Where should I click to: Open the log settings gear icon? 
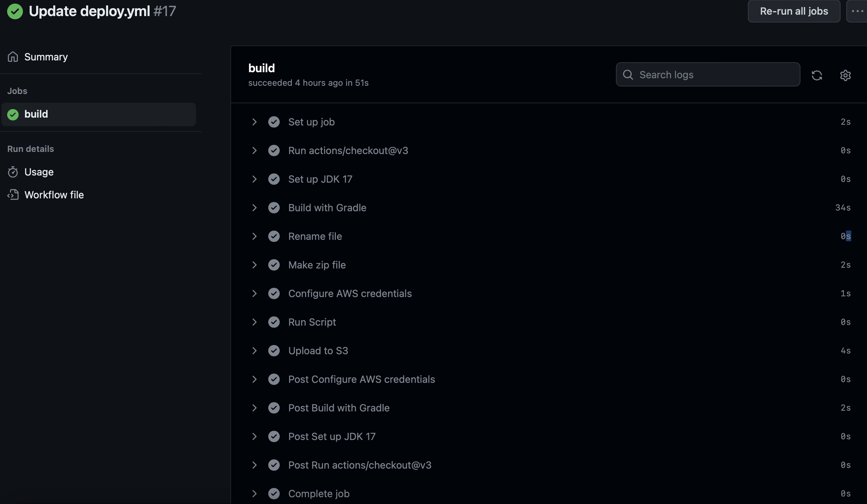tap(845, 75)
